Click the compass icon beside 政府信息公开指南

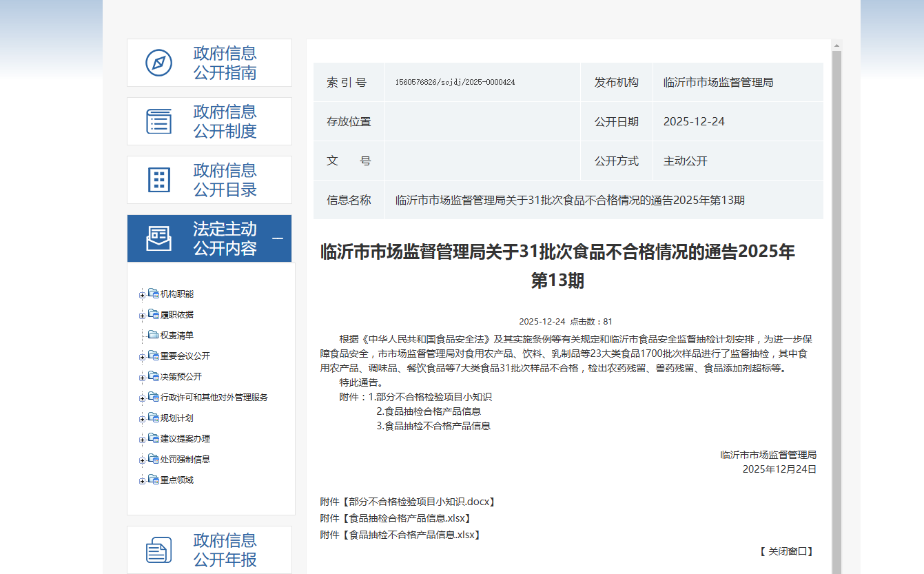(159, 62)
